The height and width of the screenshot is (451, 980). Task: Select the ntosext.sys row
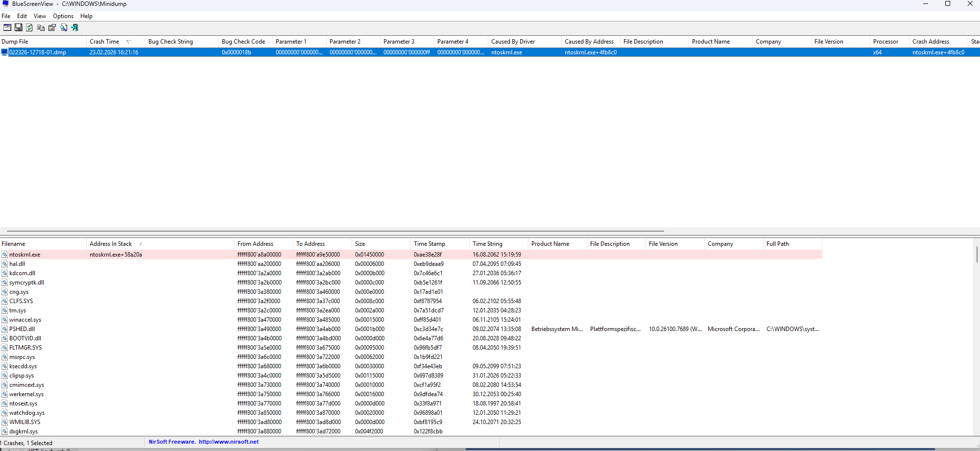click(x=410, y=404)
